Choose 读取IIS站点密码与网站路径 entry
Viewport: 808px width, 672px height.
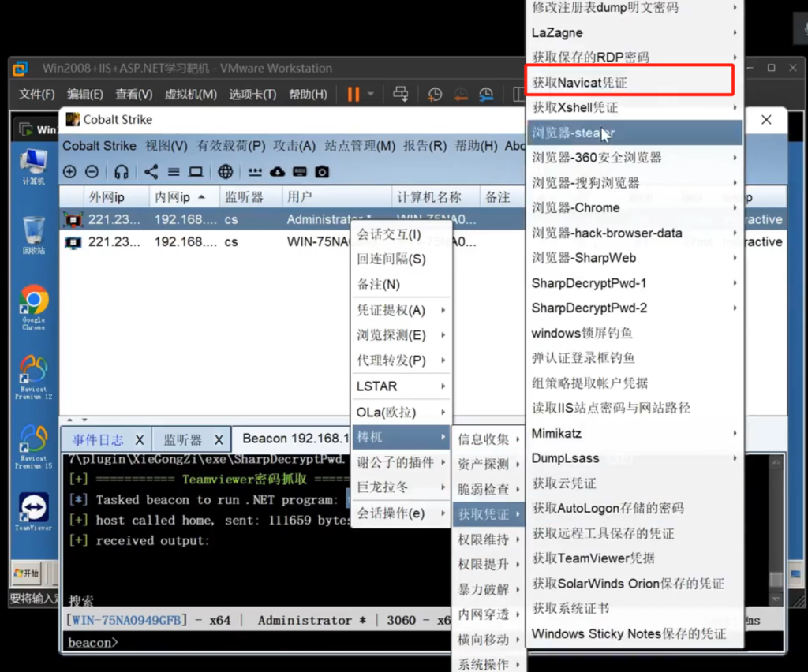pyautogui.click(x=635, y=409)
